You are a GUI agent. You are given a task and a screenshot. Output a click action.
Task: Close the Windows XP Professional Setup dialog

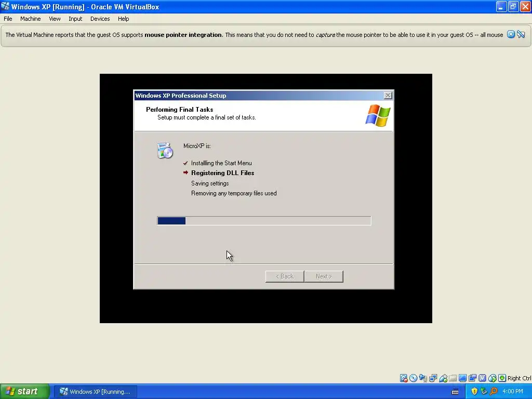click(388, 96)
